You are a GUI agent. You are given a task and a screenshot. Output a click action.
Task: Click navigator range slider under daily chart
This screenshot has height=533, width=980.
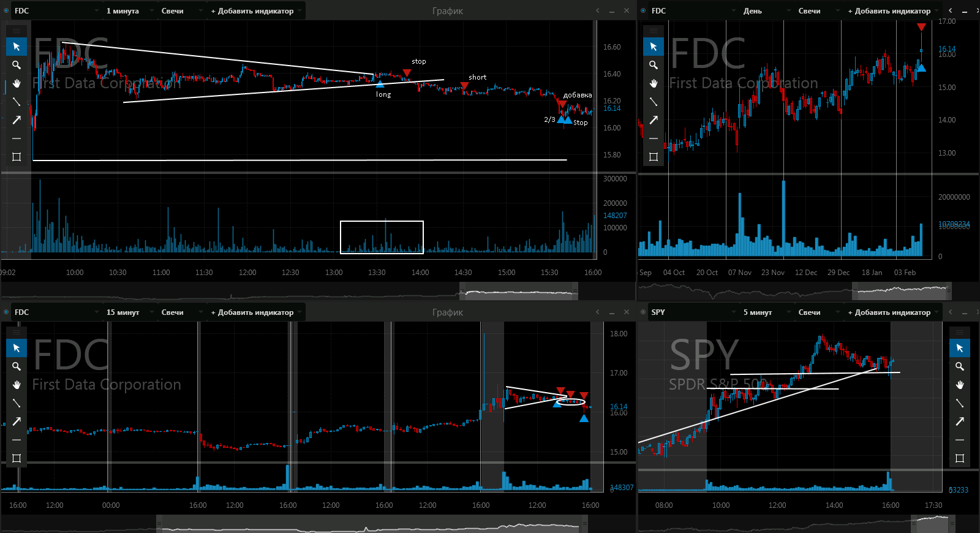[x=902, y=292]
